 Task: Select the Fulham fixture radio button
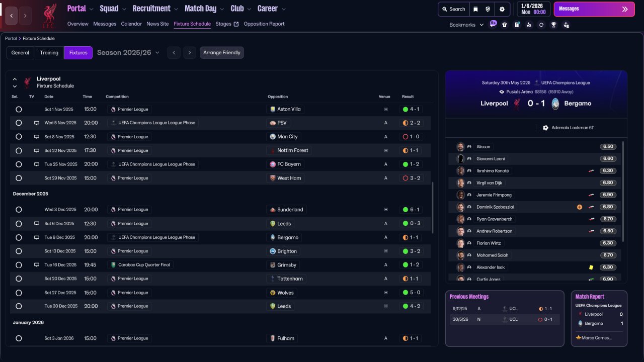pos(19,338)
